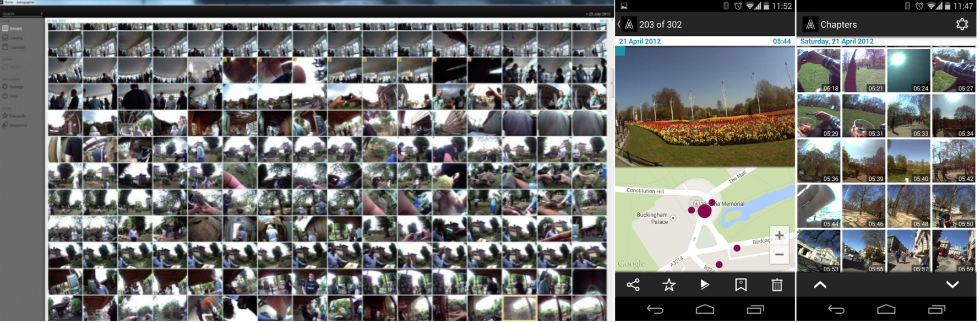Select map marker near the B323 label

tap(719, 265)
